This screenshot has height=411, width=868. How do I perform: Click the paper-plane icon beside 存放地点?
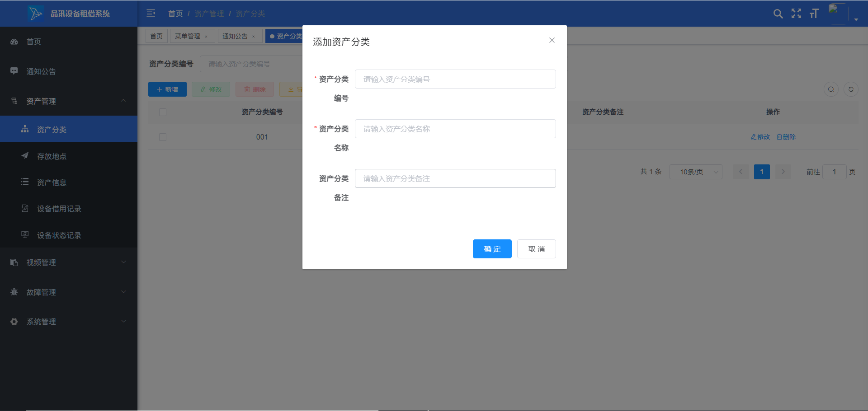click(25, 156)
